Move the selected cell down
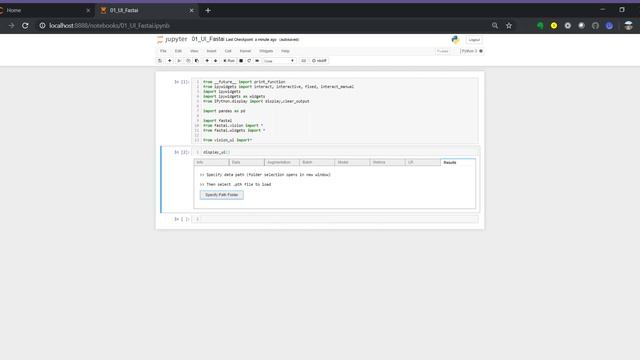Image resolution: width=640 pixels, height=360 pixels. point(216,60)
